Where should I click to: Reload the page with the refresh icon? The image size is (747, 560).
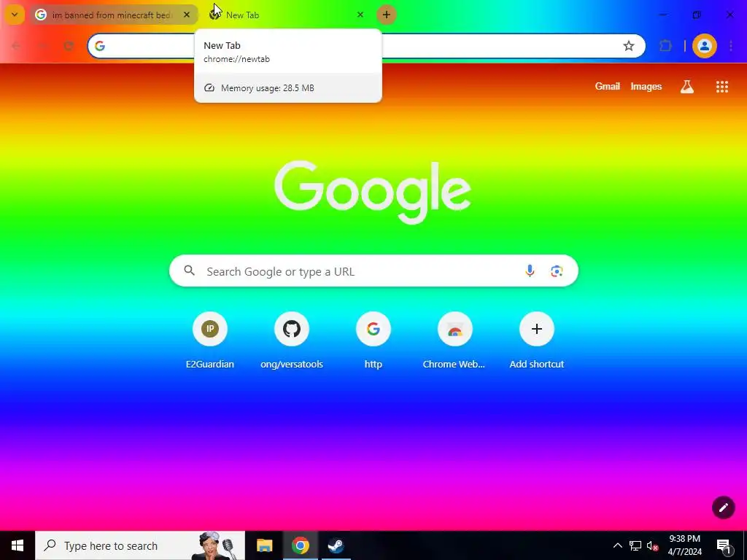click(69, 46)
